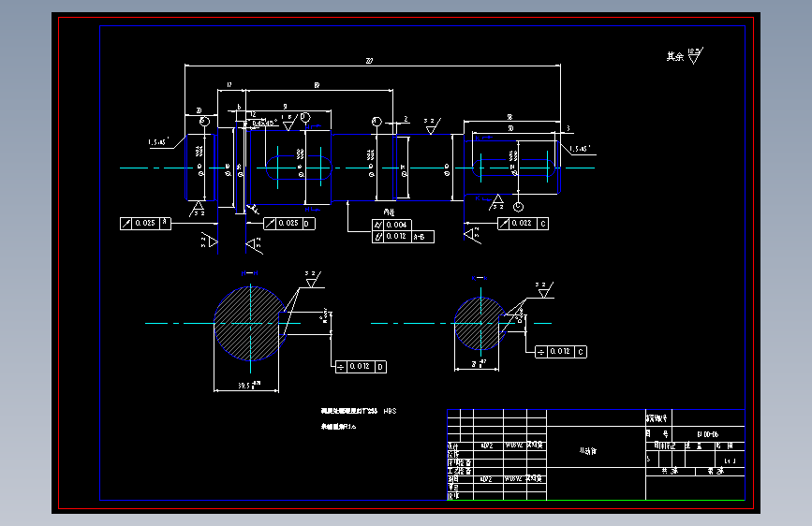Click the drawing number ending 00-06

point(707,434)
